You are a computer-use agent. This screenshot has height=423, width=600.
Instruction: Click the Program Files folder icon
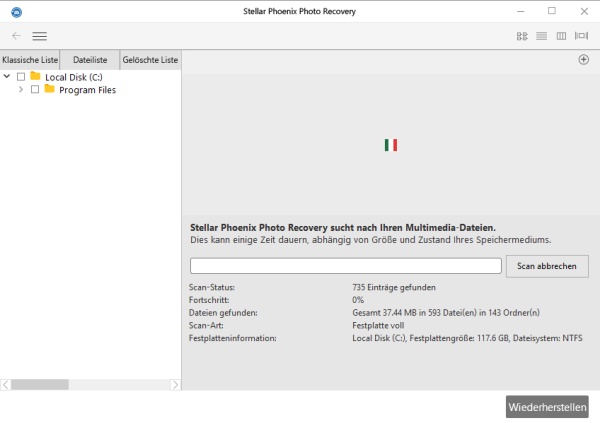(49, 89)
